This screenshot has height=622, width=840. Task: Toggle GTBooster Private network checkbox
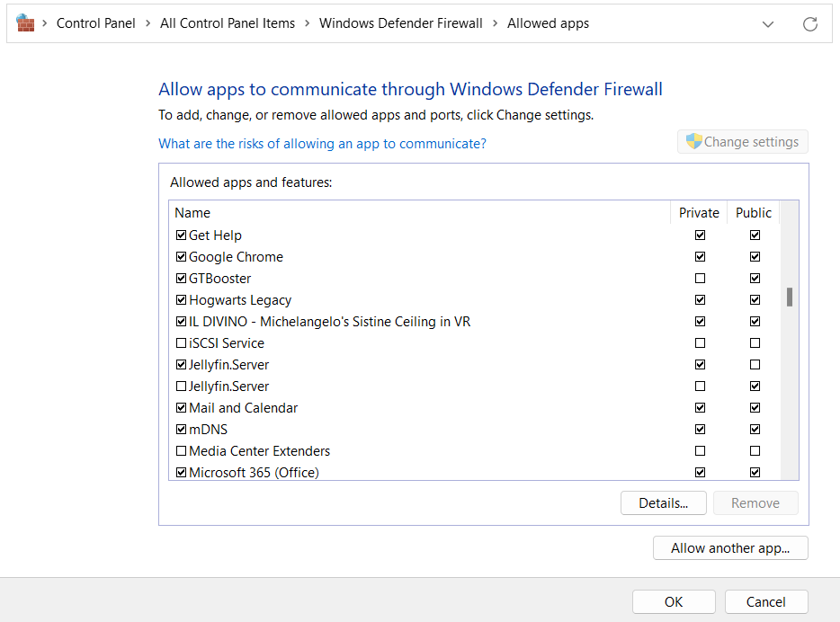(700, 279)
